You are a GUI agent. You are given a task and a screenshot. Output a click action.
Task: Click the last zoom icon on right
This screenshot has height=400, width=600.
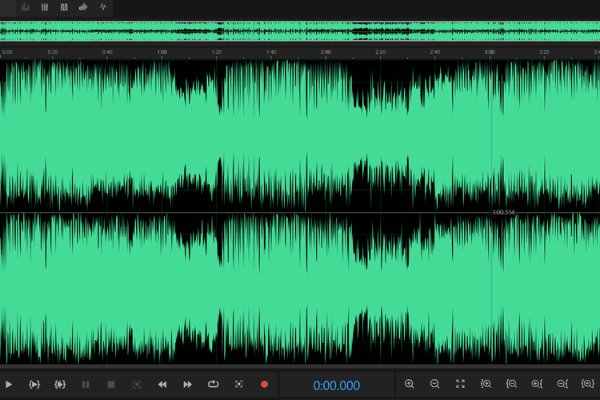587,384
